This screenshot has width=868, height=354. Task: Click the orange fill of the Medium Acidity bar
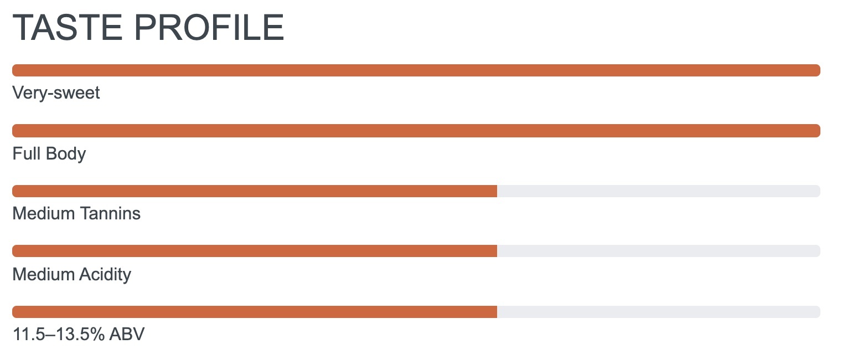click(255, 251)
